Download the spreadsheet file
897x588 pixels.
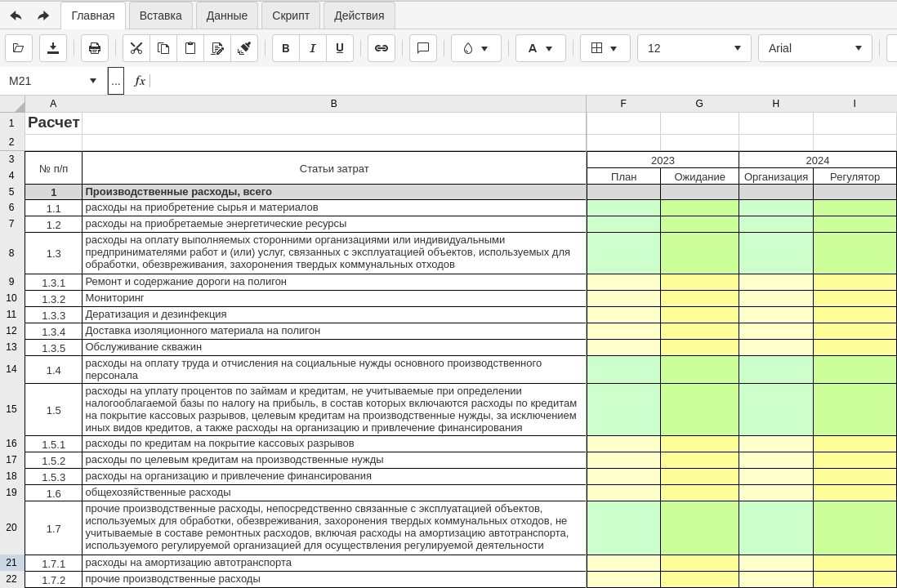tap(53, 48)
